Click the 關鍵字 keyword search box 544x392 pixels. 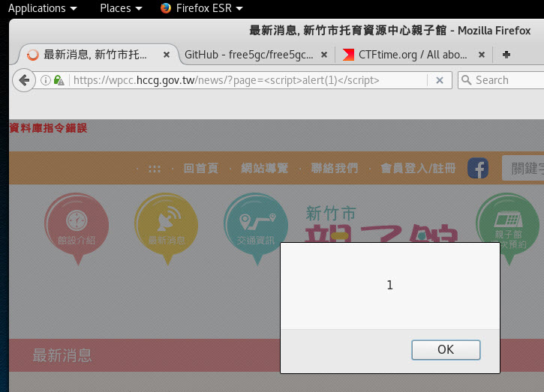[523, 168]
